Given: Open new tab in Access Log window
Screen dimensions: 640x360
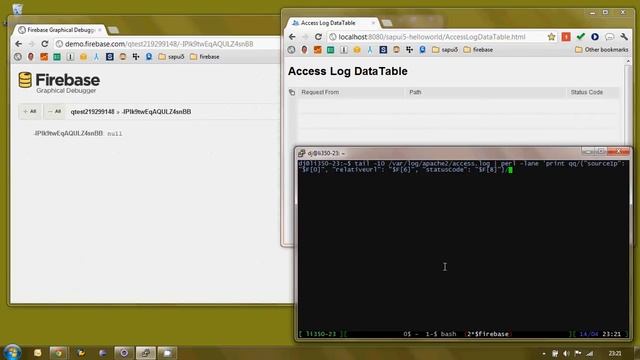Looking at the screenshot, I should [x=387, y=23].
